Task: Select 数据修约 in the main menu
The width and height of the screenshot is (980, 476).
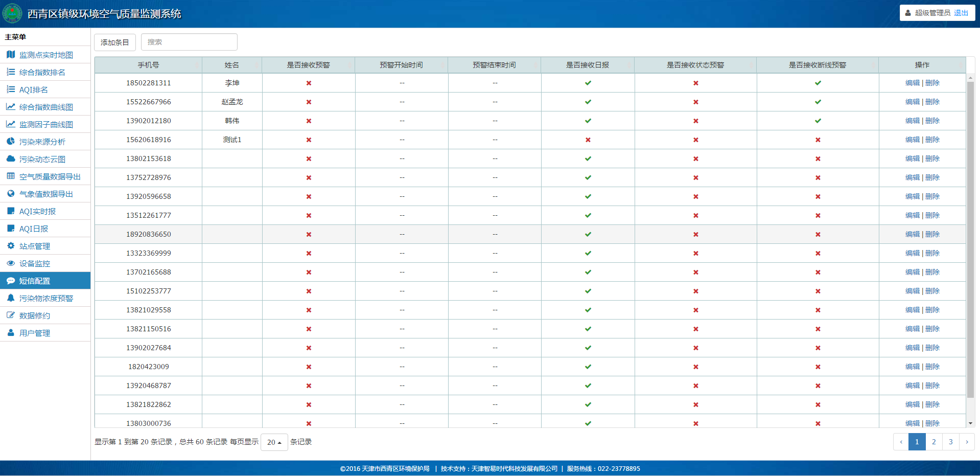Action: click(x=35, y=315)
